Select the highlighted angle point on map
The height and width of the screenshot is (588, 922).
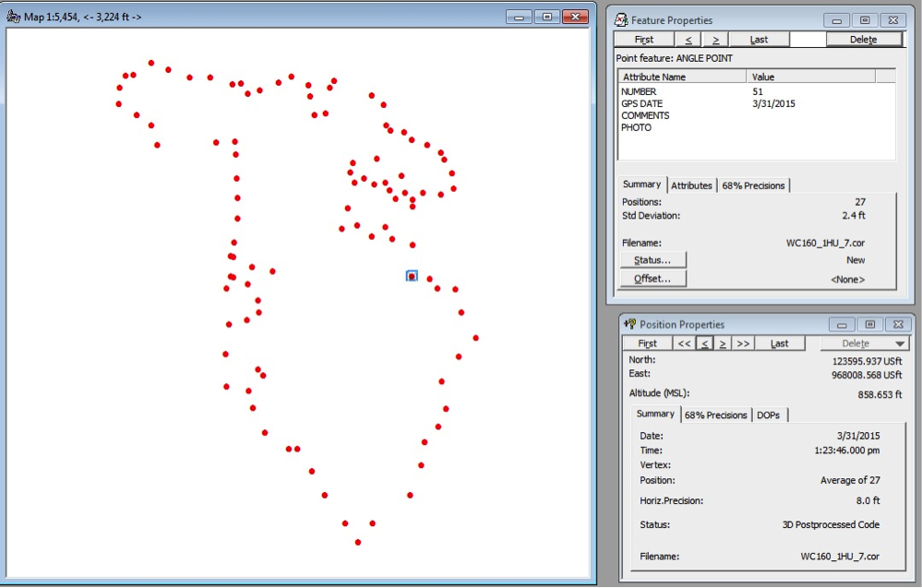coord(412,276)
